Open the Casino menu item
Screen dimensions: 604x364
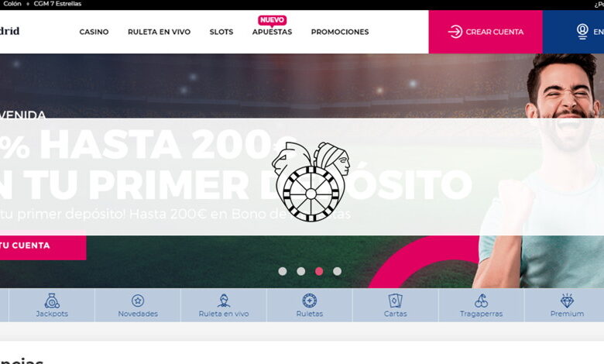coord(94,32)
